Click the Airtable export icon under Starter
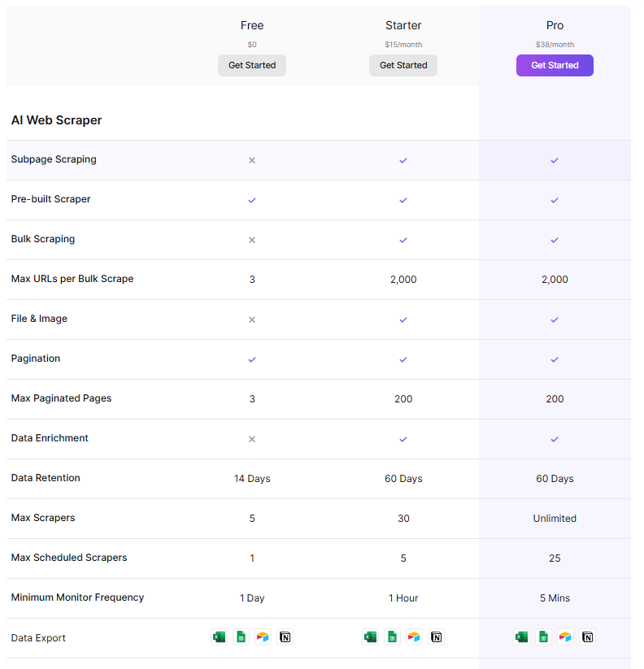Viewport: 644px width, 669px height. coord(414,637)
